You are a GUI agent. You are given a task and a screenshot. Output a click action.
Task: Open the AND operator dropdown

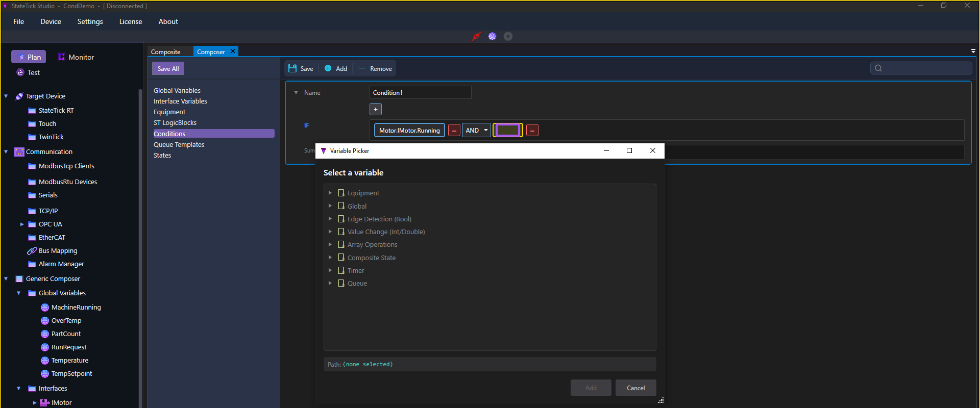[x=476, y=131]
